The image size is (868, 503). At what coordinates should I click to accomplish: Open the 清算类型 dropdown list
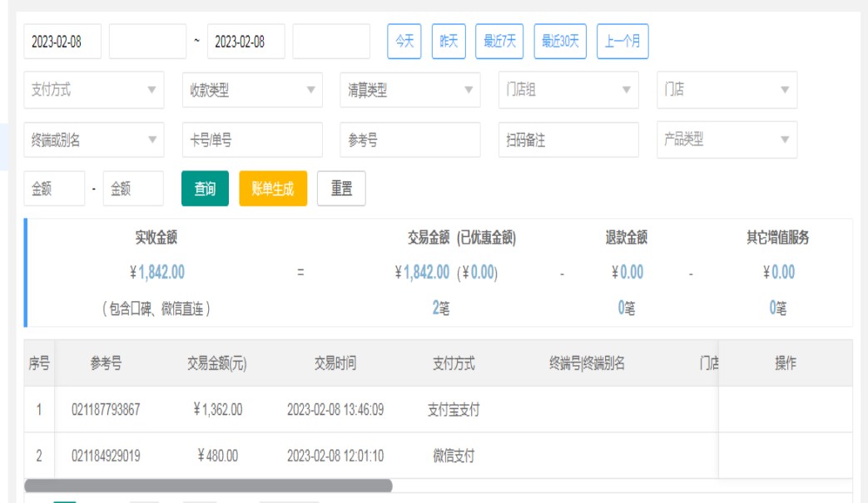tap(409, 91)
